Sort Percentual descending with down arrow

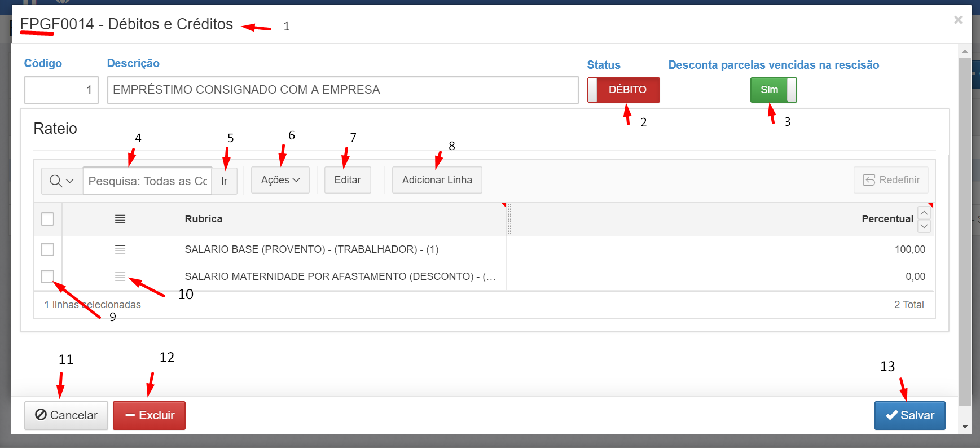point(924,226)
